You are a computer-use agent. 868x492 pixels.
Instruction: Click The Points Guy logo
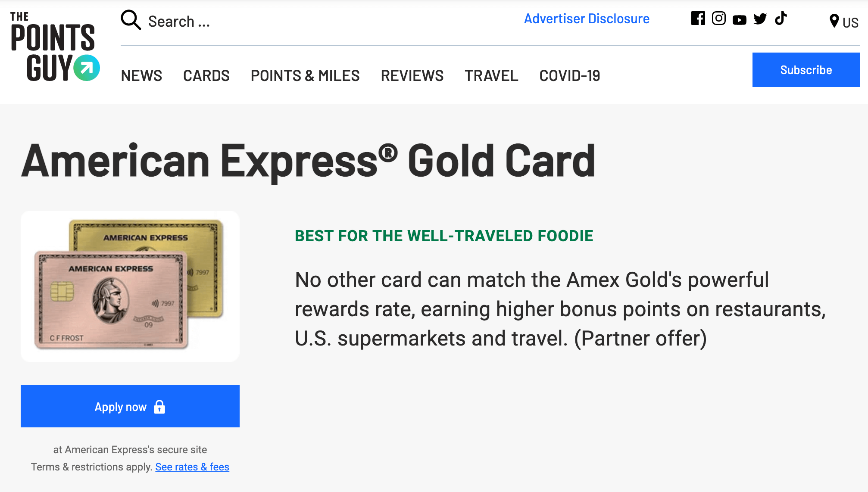[x=55, y=47]
